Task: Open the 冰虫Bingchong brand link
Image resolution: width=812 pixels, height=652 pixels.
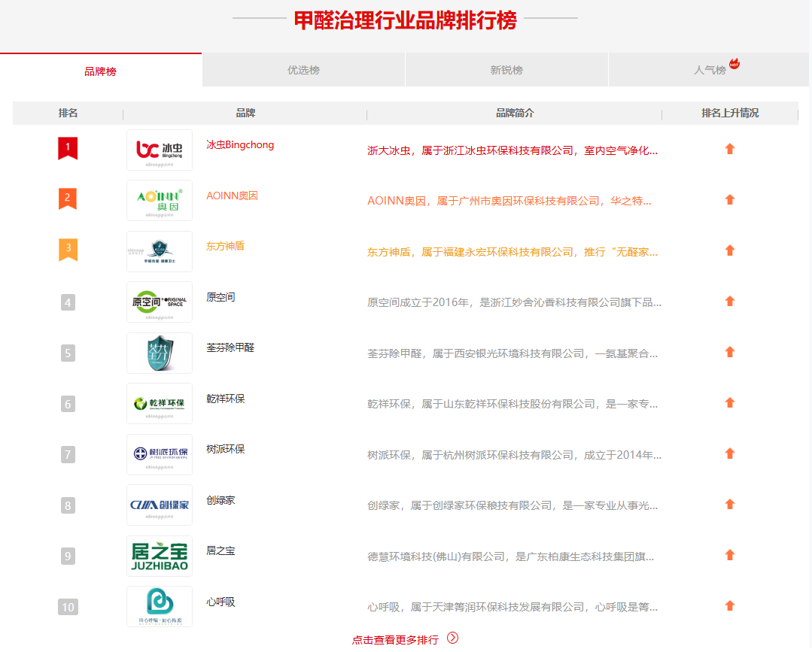Action: pos(241,144)
